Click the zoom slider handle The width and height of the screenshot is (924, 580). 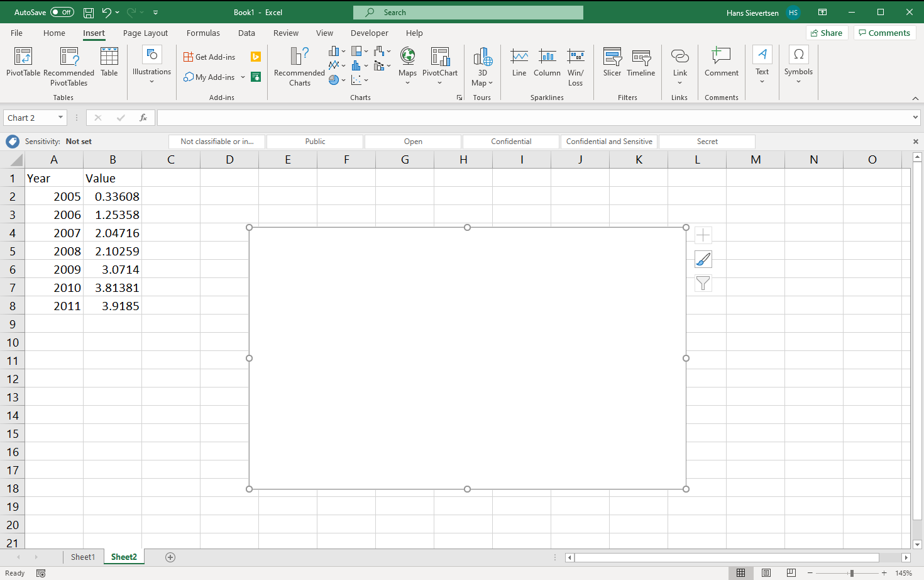coord(852,573)
